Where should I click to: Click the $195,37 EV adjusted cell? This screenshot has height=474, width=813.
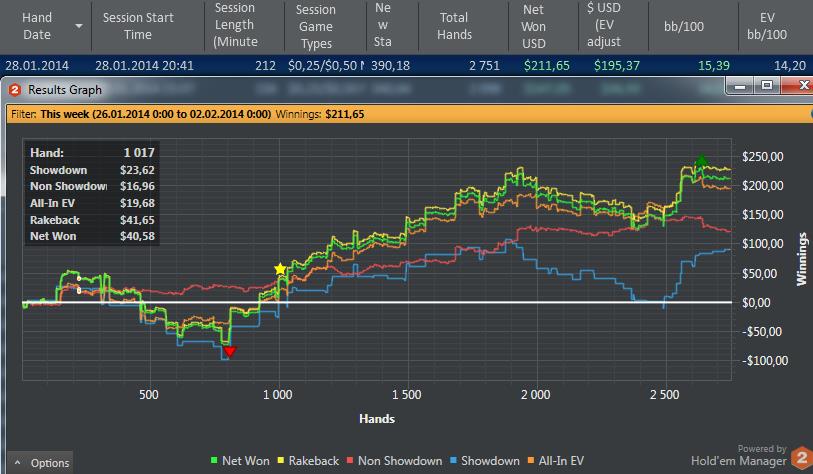(x=616, y=66)
